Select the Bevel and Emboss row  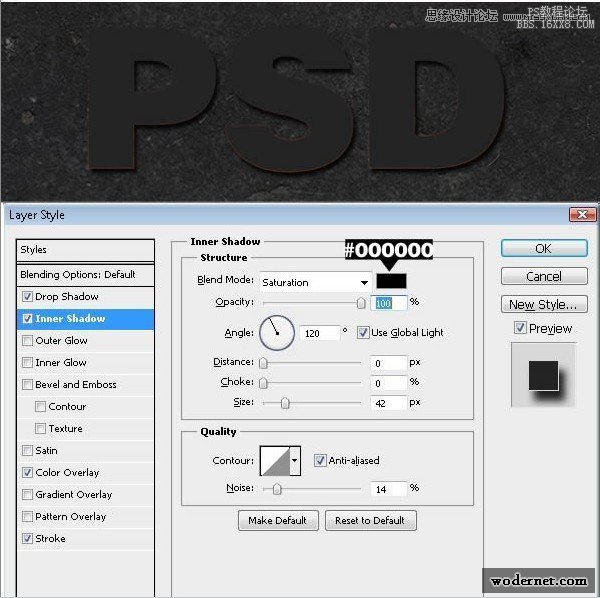[85, 385]
